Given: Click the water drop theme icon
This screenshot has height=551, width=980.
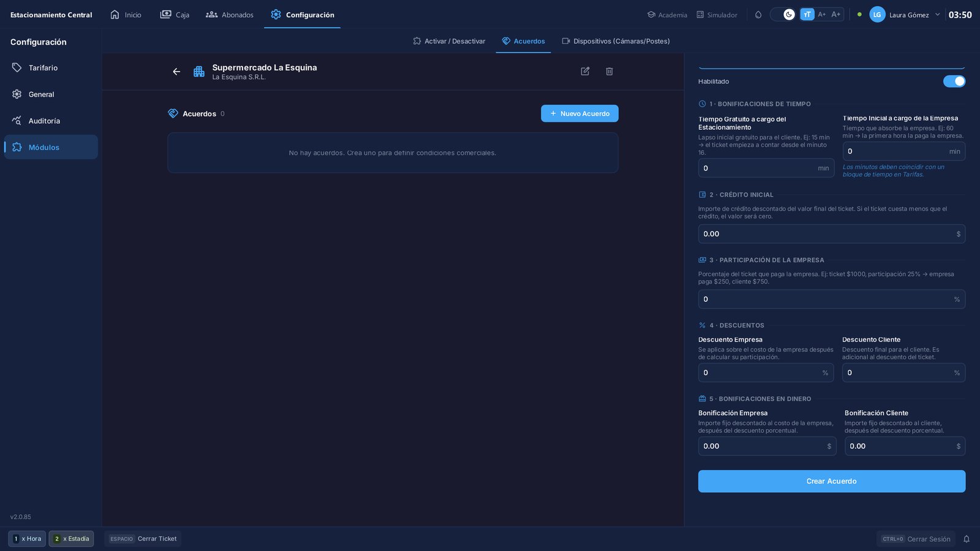Looking at the screenshot, I should point(758,15).
